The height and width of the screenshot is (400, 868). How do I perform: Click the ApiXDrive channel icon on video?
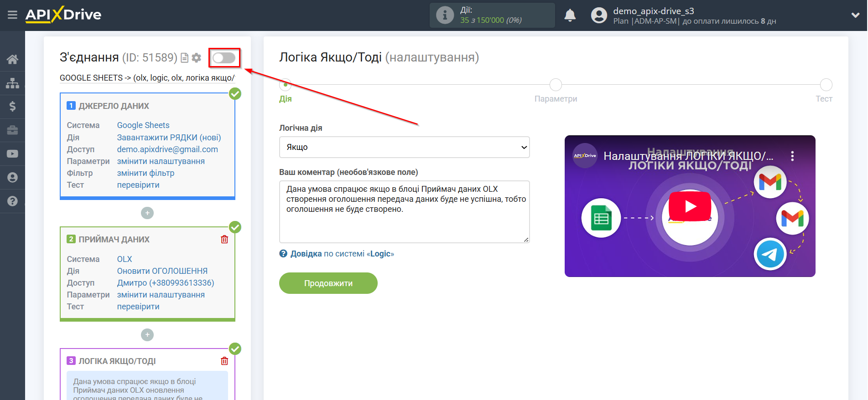(585, 156)
